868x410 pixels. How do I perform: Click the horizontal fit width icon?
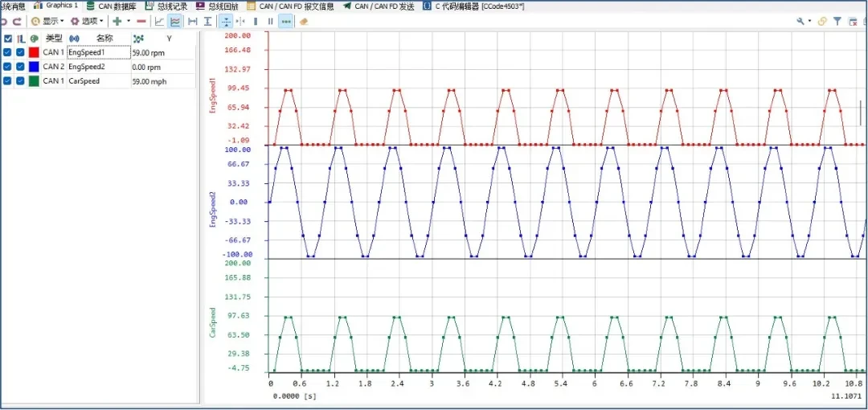coord(192,22)
